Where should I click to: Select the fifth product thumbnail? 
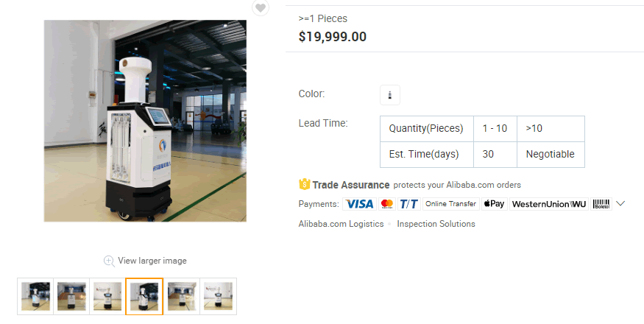pyautogui.click(x=182, y=297)
